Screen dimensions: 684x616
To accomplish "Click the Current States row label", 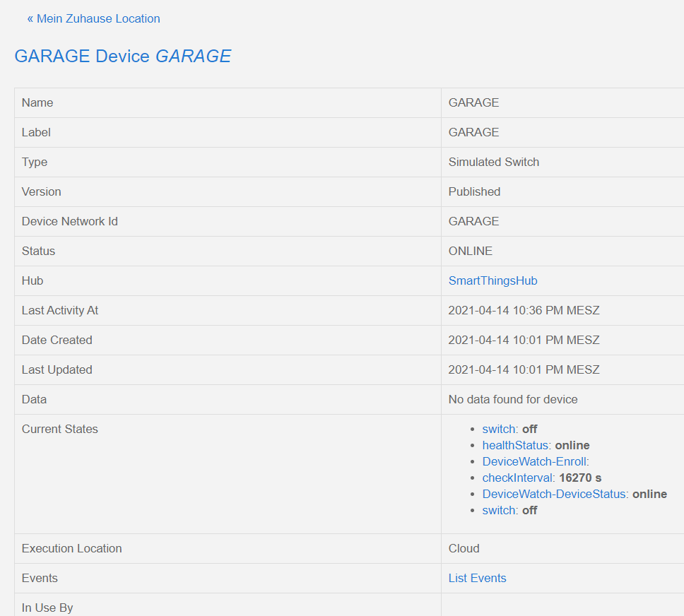I will 59,429.
